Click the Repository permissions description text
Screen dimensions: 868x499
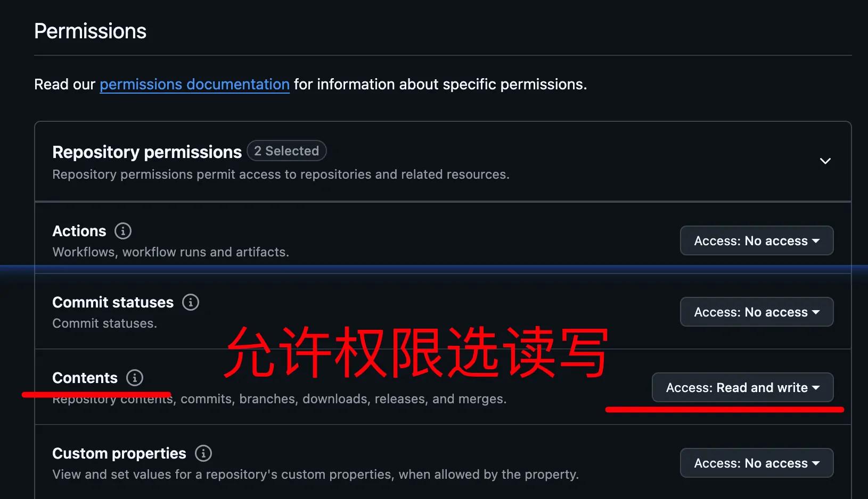click(281, 174)
